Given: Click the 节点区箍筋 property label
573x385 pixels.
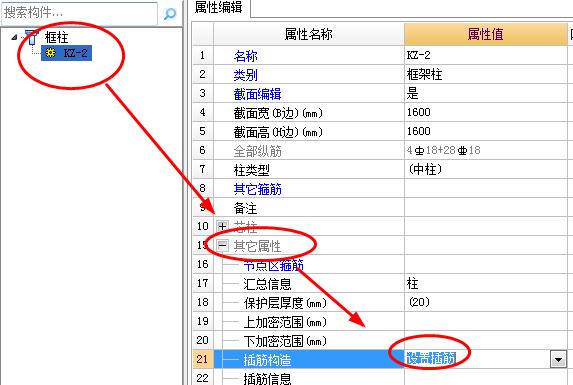Looking at the screenshot, I should pyautogui.click(x=273, y=265).
